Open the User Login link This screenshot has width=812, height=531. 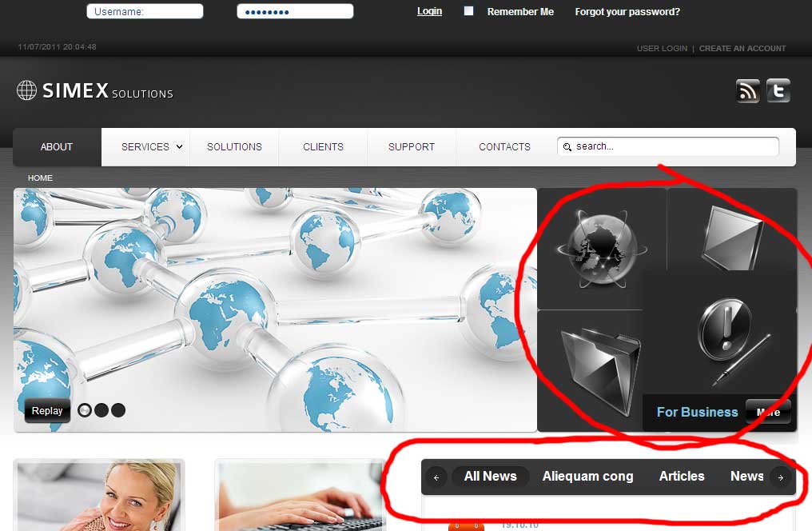coord(662,48)
